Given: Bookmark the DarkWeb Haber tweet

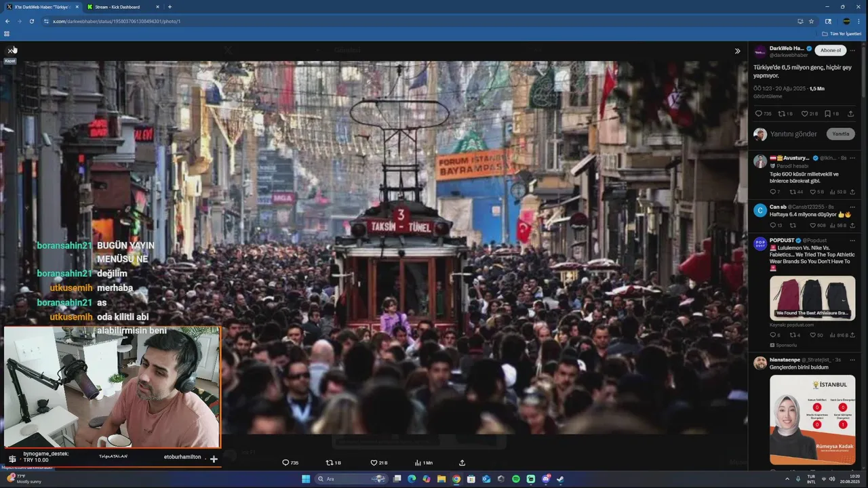Looking at the screenshot, I should coord(827,114).
